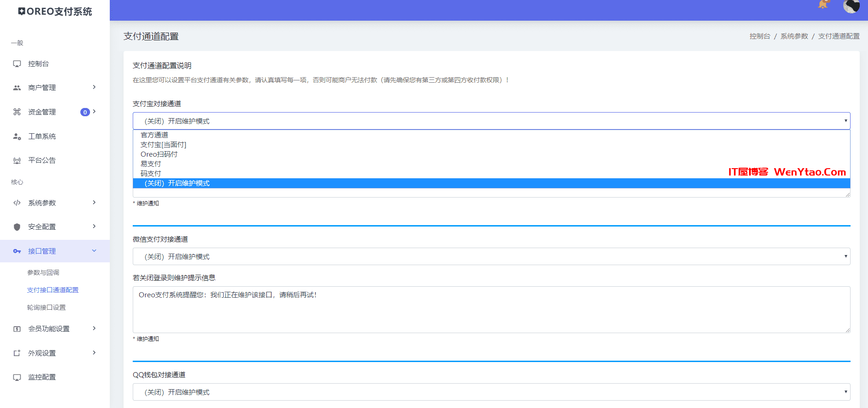Click the OREO支付系统 logo

(x=55, y=11)
